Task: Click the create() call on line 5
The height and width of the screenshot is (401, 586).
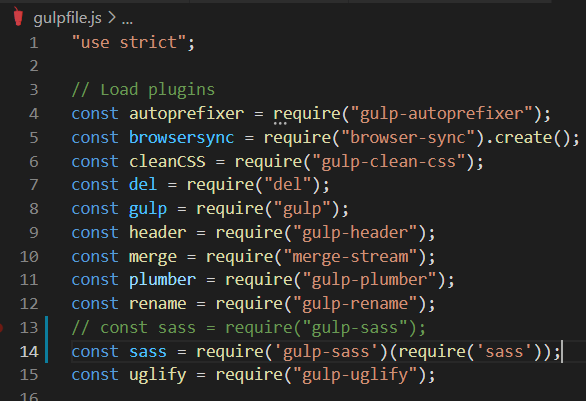Action: coord(533,138)
